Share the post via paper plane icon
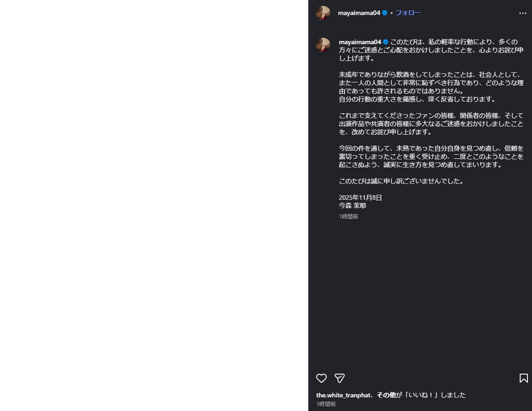Image resolution: width=532 pixels, height=411 pixels. (340, 378)
